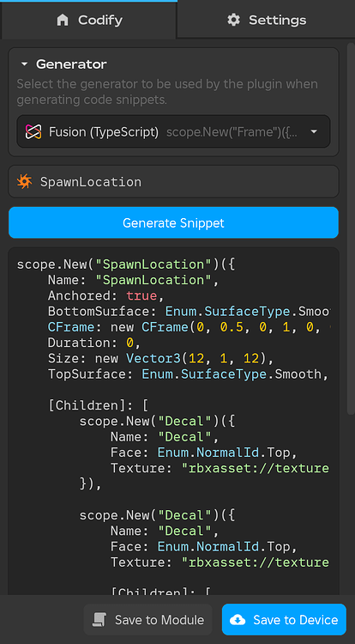Click the Fusion logo icon in the dropdown
Viewport: 355px width, 644px height.
pos(33,132)
